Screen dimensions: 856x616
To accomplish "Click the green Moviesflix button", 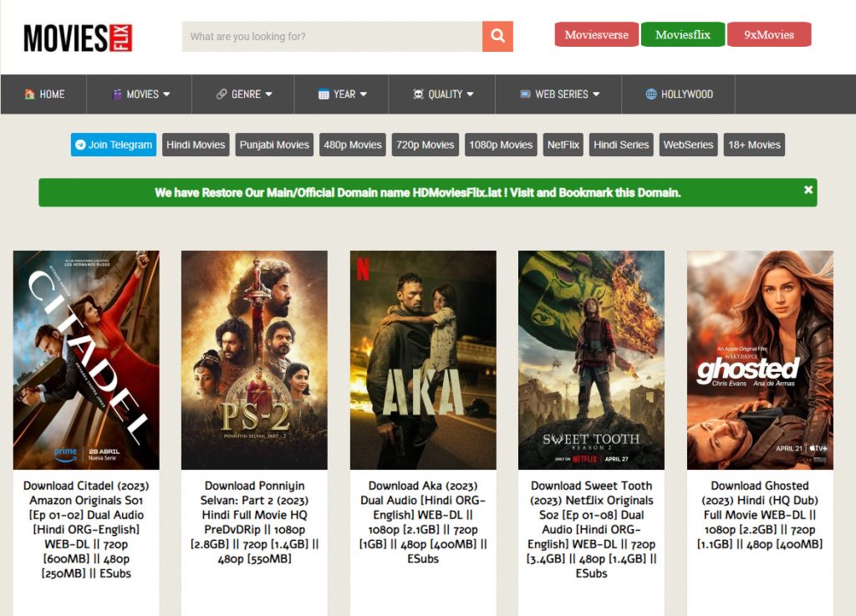I will (x=682, y=34).
